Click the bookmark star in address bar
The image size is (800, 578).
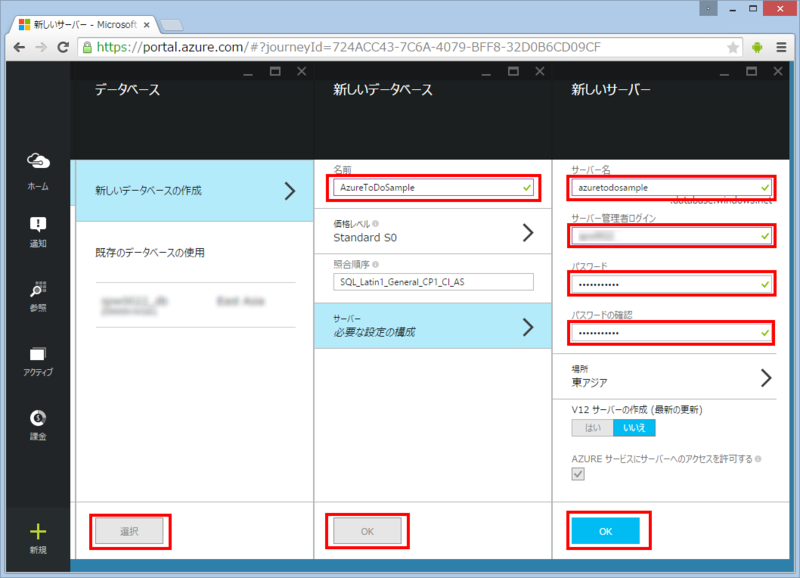pos(732,46)
